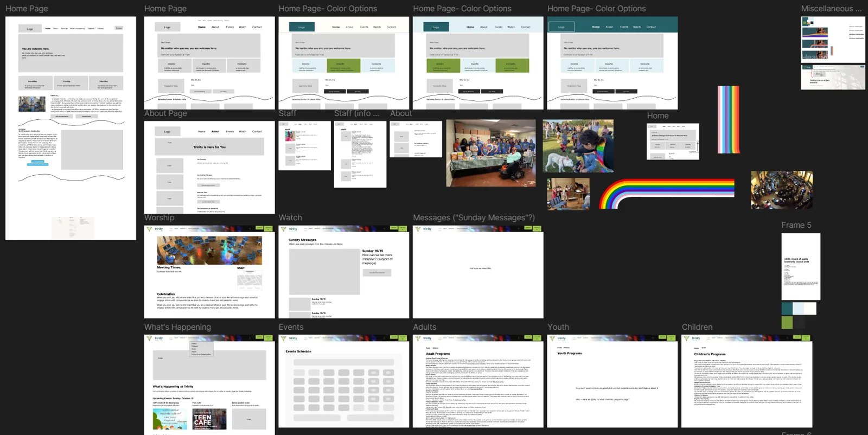Click the About nav item in the About Page frame
868x435 pixels.
tap(215, 131)
